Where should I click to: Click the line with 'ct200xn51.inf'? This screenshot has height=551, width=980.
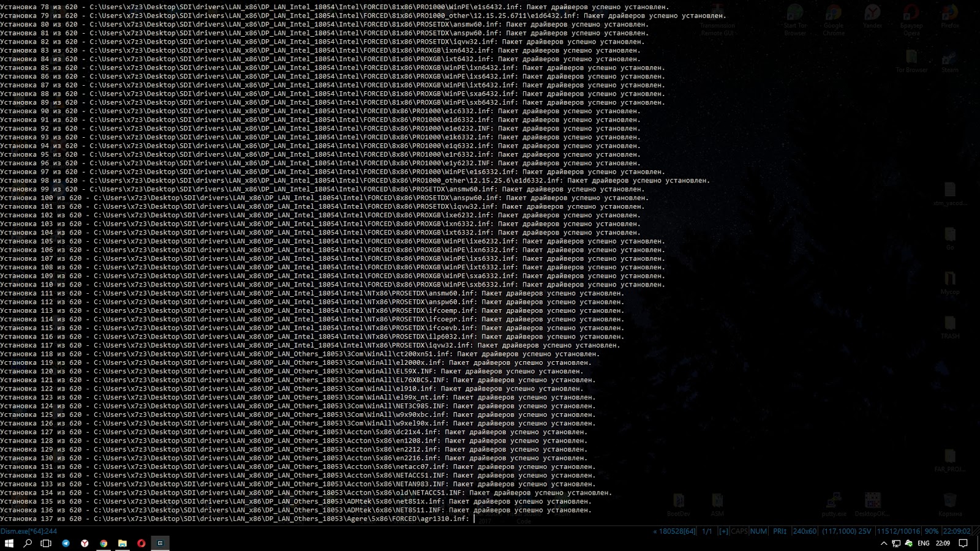pos(300,354)
